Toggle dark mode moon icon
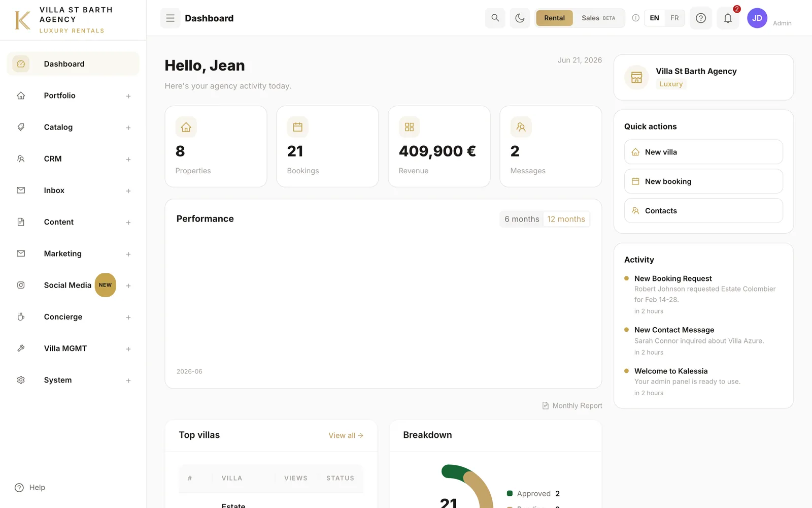This screenshot has height=508, width=812. point(520,18)
